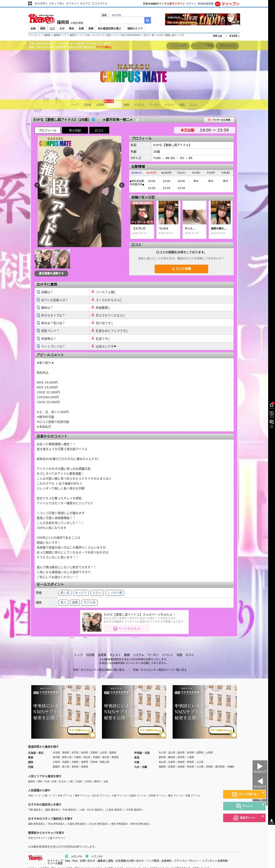The width and height of the screenshot is (275, 868).
Task: Click the マイガールに登録 button
Action: click(219, 120)
